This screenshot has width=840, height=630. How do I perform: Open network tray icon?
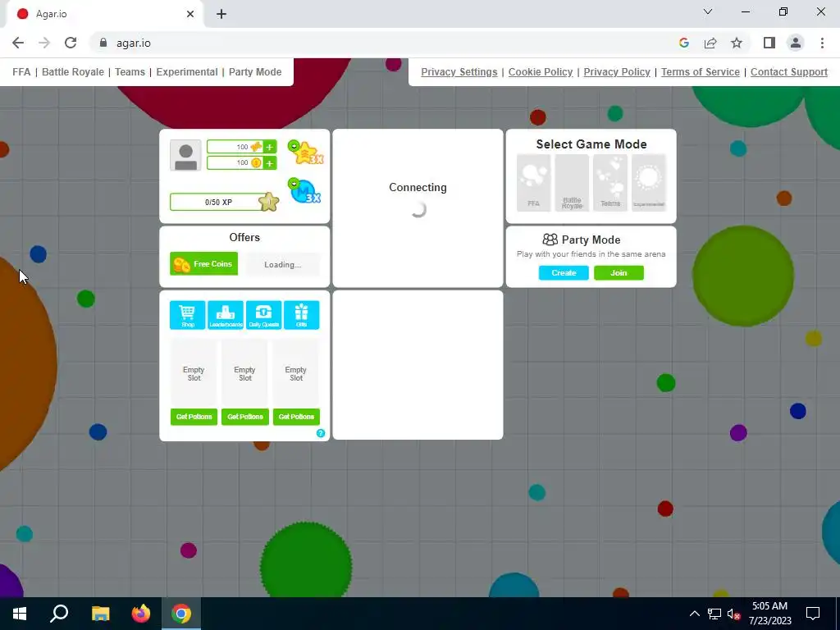[x=714, y=614]
